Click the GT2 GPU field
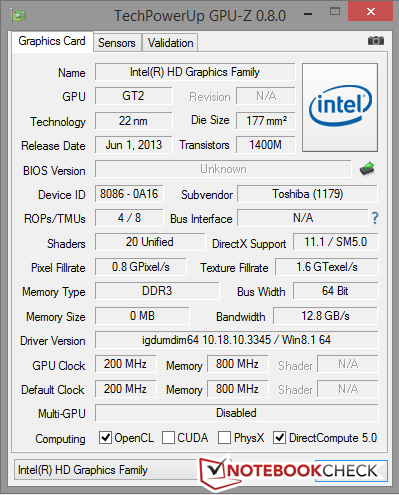This screenshot has width=399, height=495. [134, 96]
